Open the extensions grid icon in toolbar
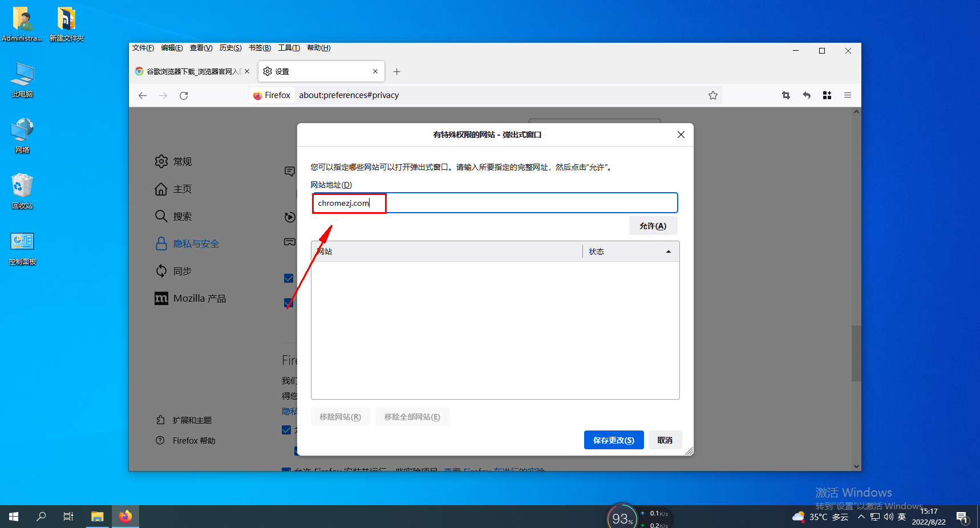The width and height of the screenshot is (980, 528). (x=827, y=95)
